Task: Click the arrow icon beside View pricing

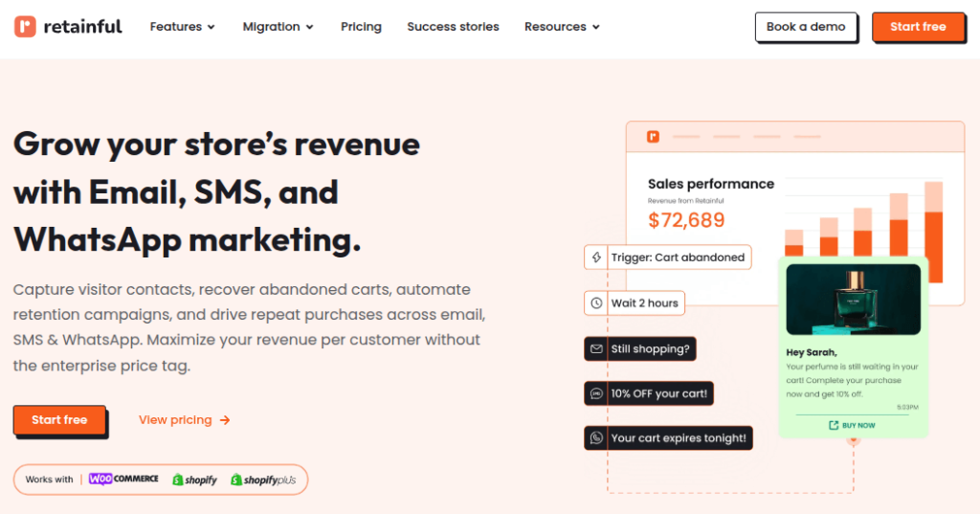Action: [x=225, y=420]
